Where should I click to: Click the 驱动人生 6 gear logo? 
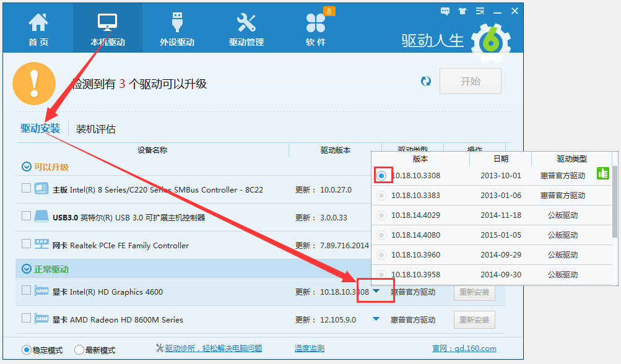[491, 43]
